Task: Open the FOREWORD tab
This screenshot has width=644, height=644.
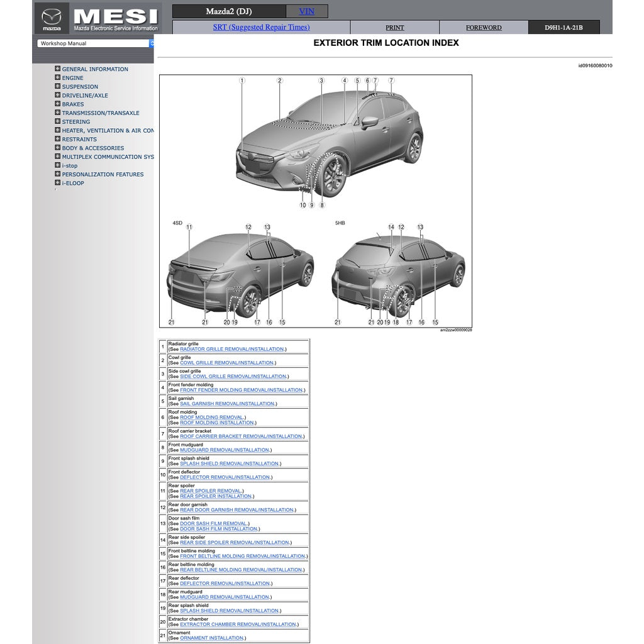Action: (x=484, y=27)
